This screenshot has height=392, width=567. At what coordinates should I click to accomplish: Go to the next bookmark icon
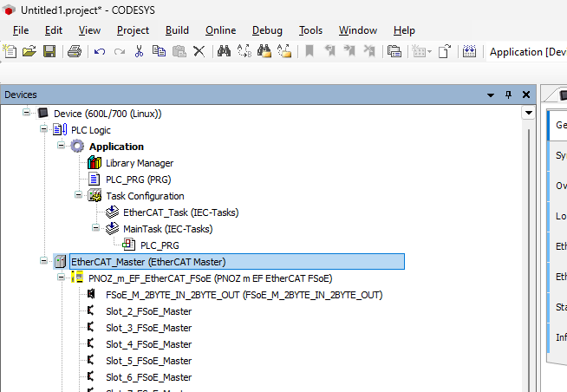(349, 51)
